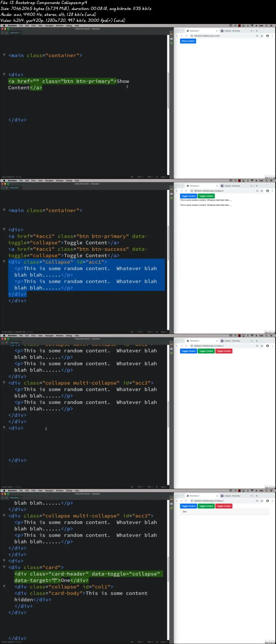The width and height of the screenshot is (276, 644).
Task: Open Extension Manager icon in first frame sidebar
Action: [171, 39]
